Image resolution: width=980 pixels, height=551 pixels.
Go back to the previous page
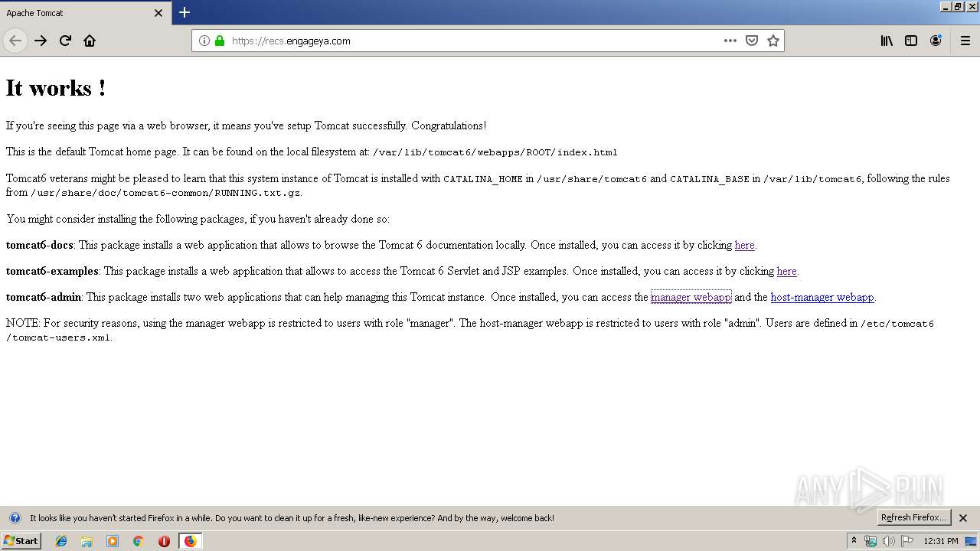tap(15, 41)
